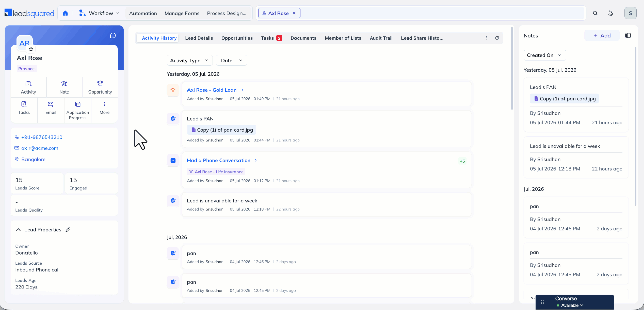Open pan card attachment in activity history
Image resolution: width=644 pixels, height=310 pixels.
222,130
